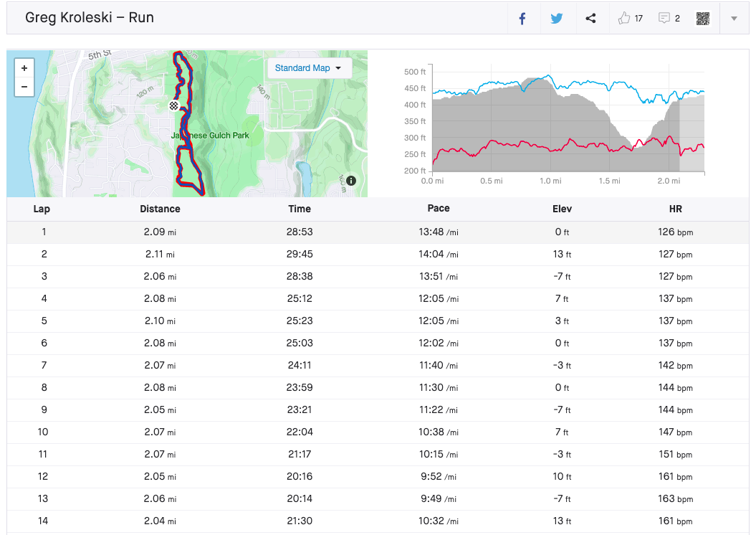The height and width of the screenshot is (535, 756).
Task: Share activity on Facebook
Action: pyautogui.click(x=522, y=19)
